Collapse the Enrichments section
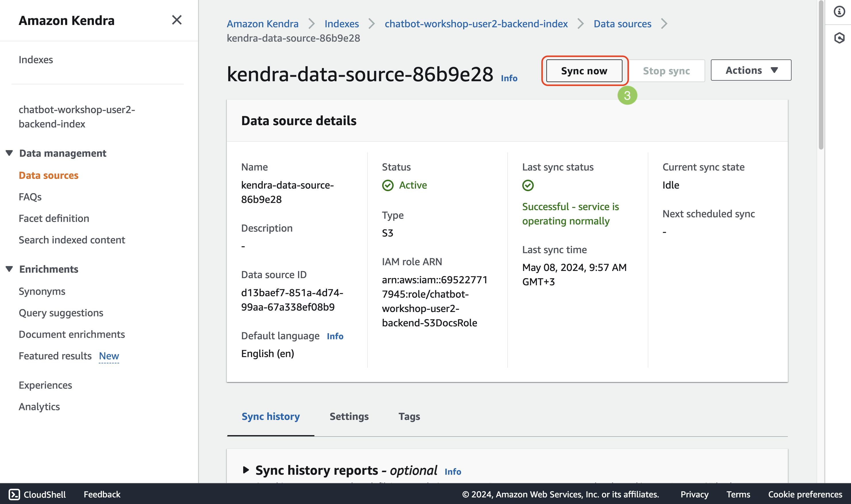This screenshot has height=504, width=851. [9, 269]
